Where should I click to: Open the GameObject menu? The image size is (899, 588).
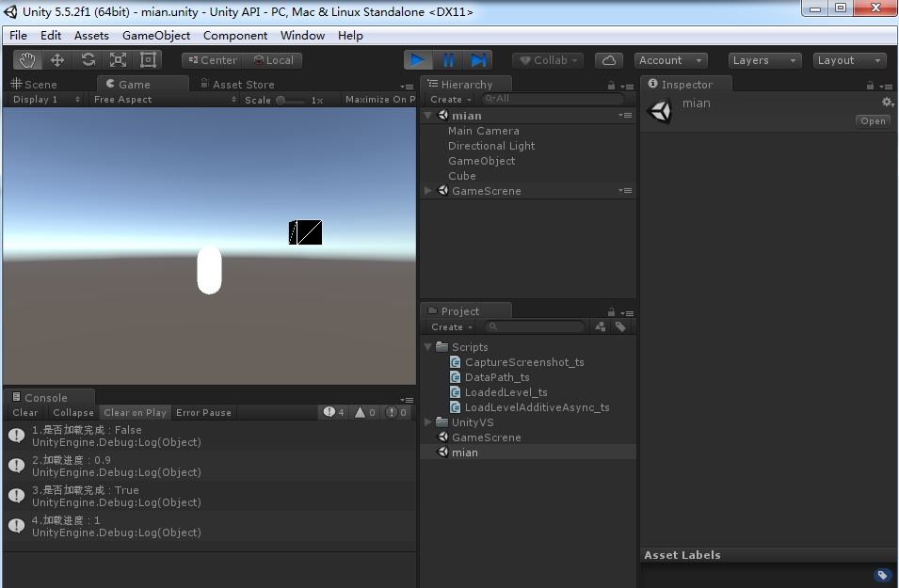[156, 36]
